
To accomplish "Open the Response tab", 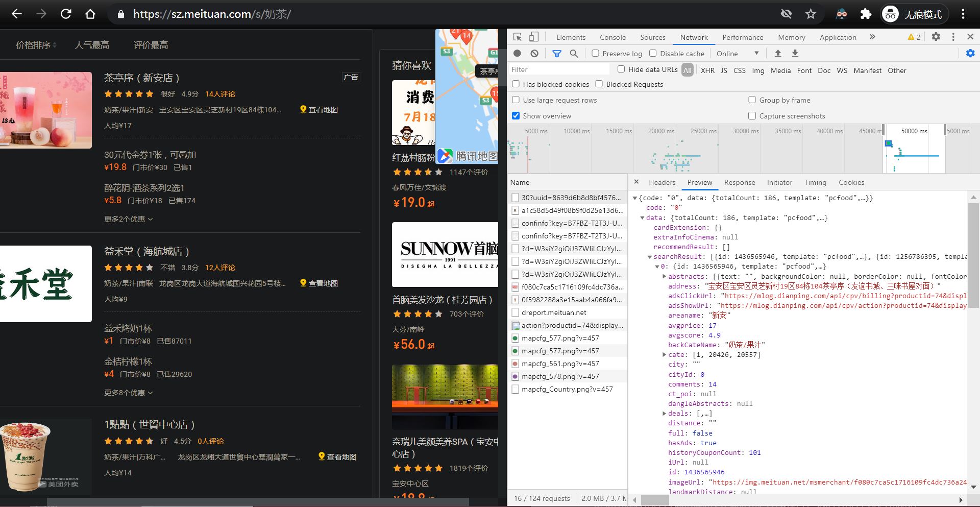I will 740,182.
